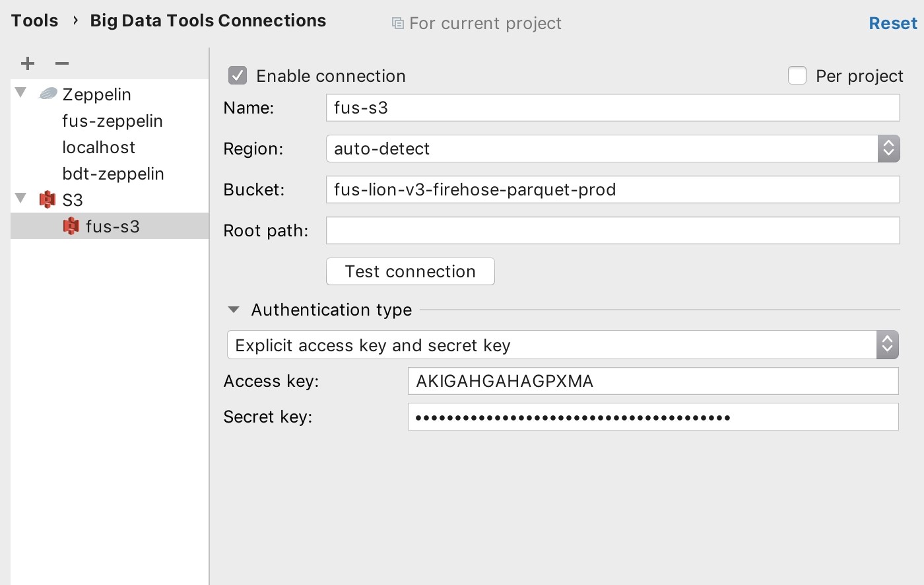Remove selected connection using the minus icon
924x585 pixels.
tap(61, 63)
